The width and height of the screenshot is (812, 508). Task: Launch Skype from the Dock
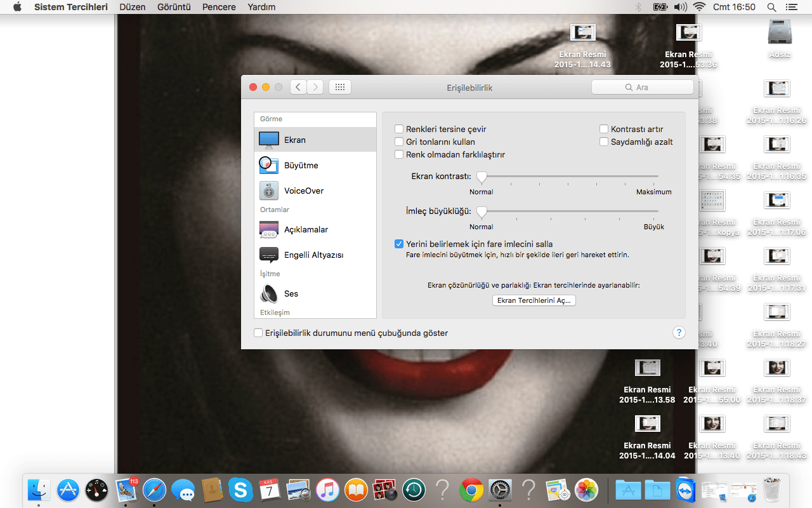[240, 490]
